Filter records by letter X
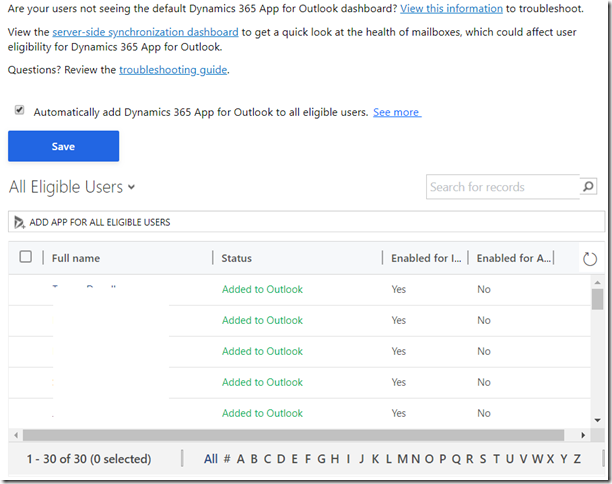This screenshot has width=612, height=484. click(x=550, y=459)
